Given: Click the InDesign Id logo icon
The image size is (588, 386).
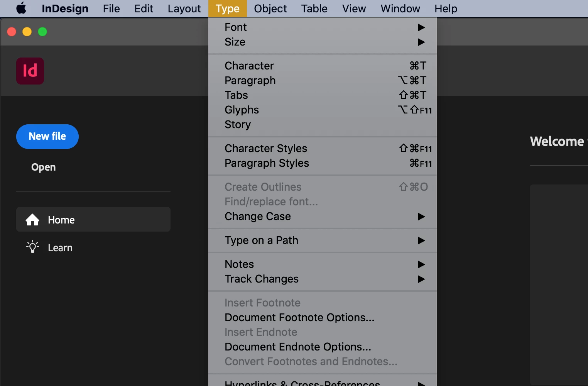Looking at the screenshot, I should click(x=30, y=71).
